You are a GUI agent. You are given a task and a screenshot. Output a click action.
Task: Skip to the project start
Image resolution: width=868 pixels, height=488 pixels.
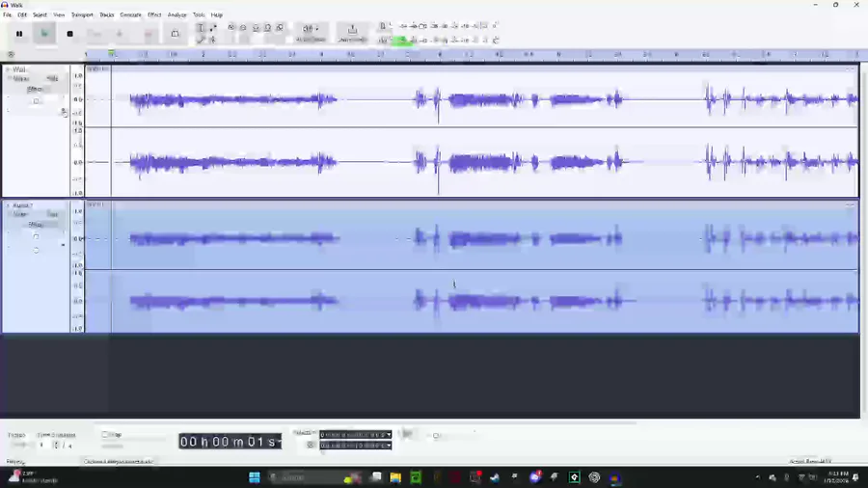click(x=95, y=34)
